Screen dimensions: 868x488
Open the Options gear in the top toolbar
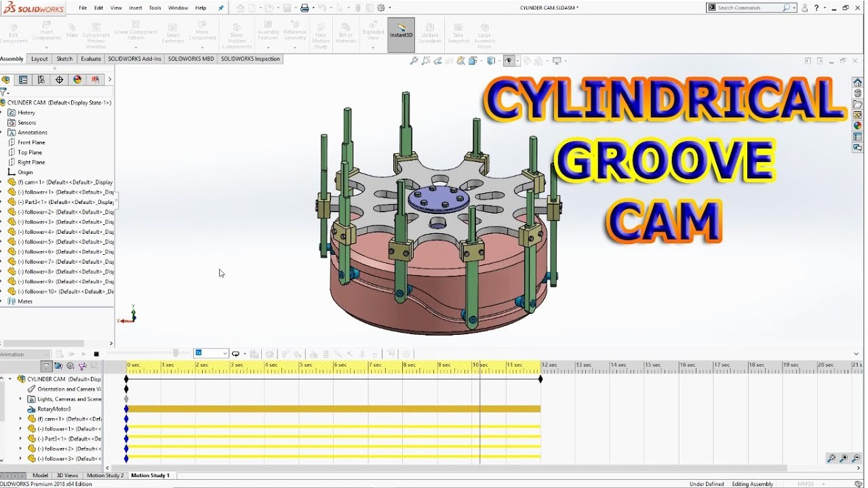(381, 8)
